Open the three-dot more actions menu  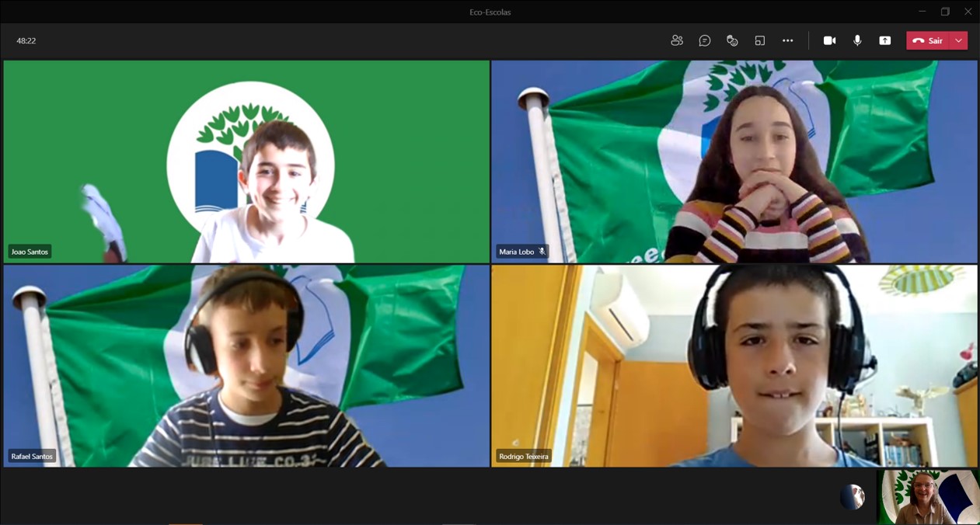[788, 40]
